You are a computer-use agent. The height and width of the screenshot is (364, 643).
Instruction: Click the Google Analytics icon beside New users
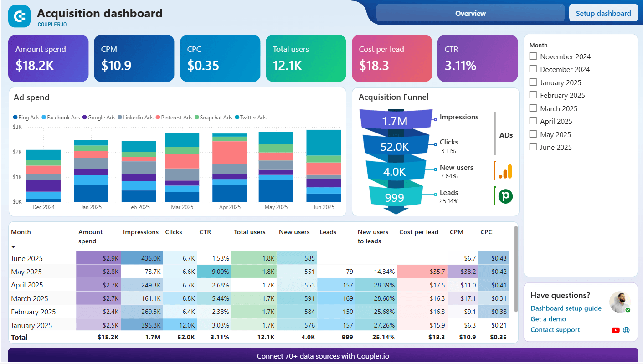click(x=505, y=172)
